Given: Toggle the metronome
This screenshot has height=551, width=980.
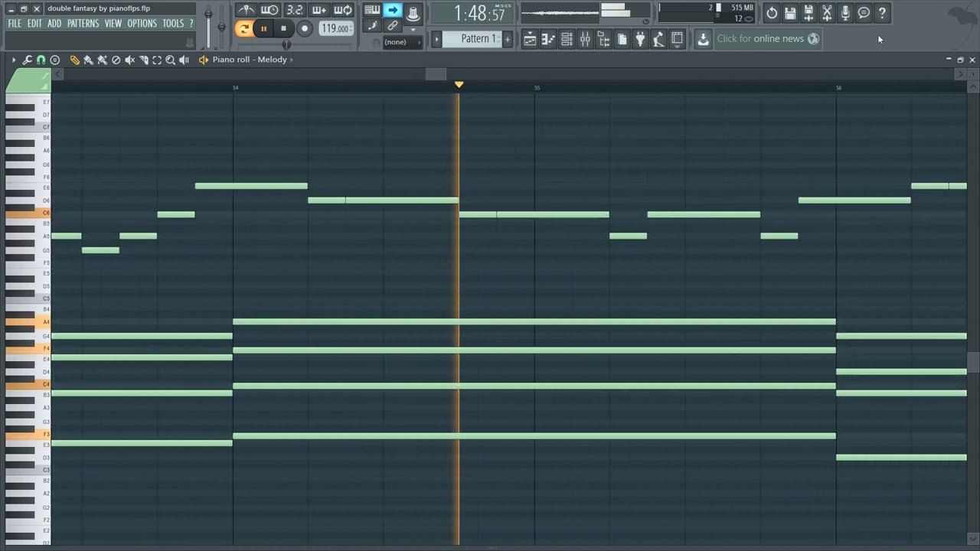Looking at the screenshot, I should 246,10.
